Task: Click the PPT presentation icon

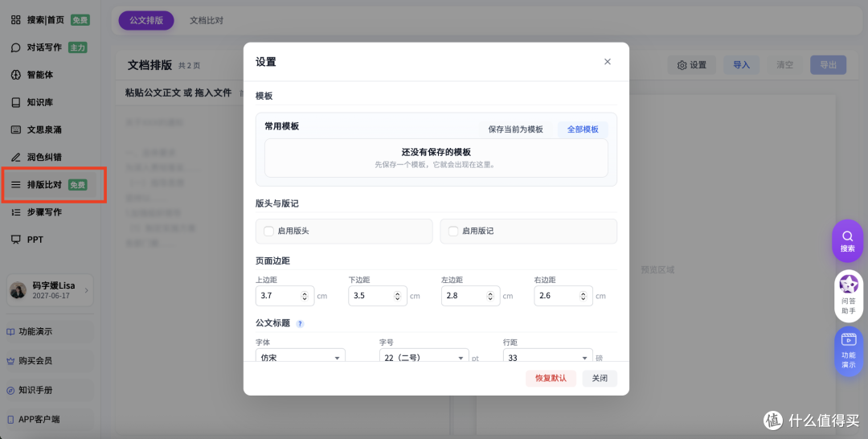Action: [x=16, y=240]
